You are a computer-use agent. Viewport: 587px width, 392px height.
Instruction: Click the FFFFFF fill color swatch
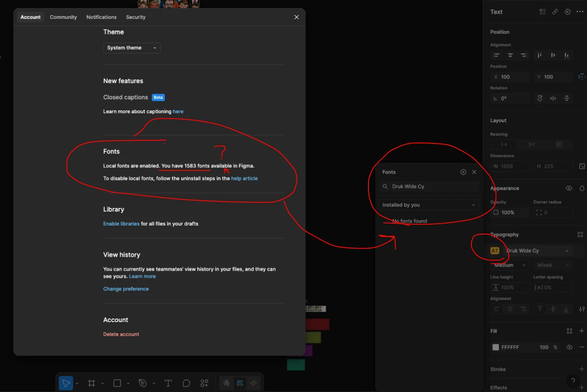(x=496, y=347)
